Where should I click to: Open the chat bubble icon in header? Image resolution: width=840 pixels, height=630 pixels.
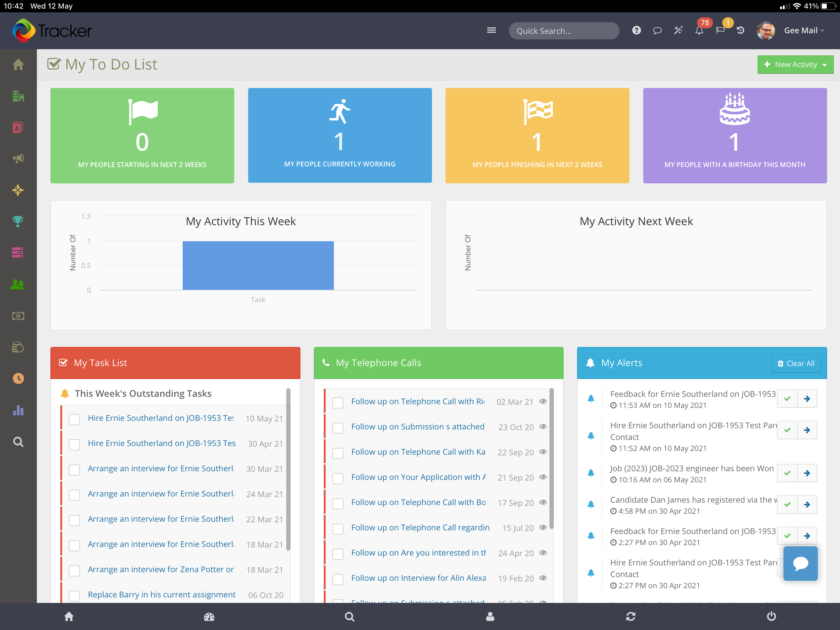657,30
